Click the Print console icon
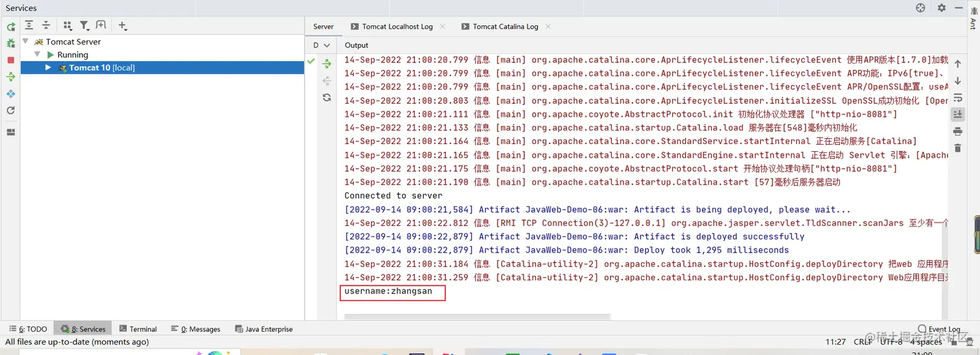Screen dimensions: 980x355 [958, 132]
